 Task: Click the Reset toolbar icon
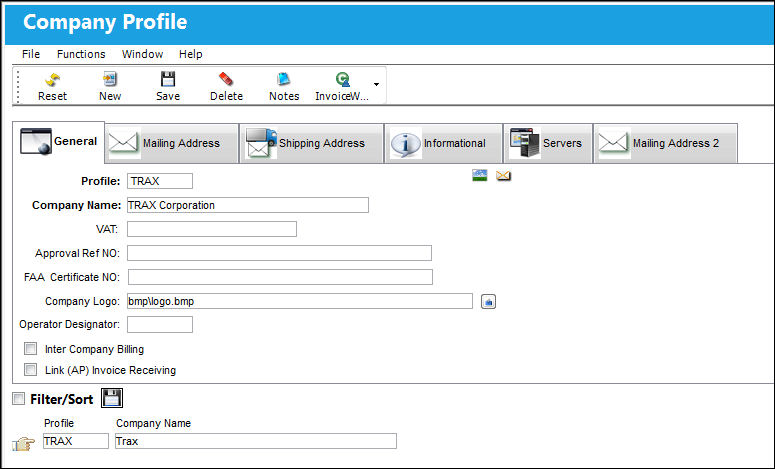click(x=52, y=86)
